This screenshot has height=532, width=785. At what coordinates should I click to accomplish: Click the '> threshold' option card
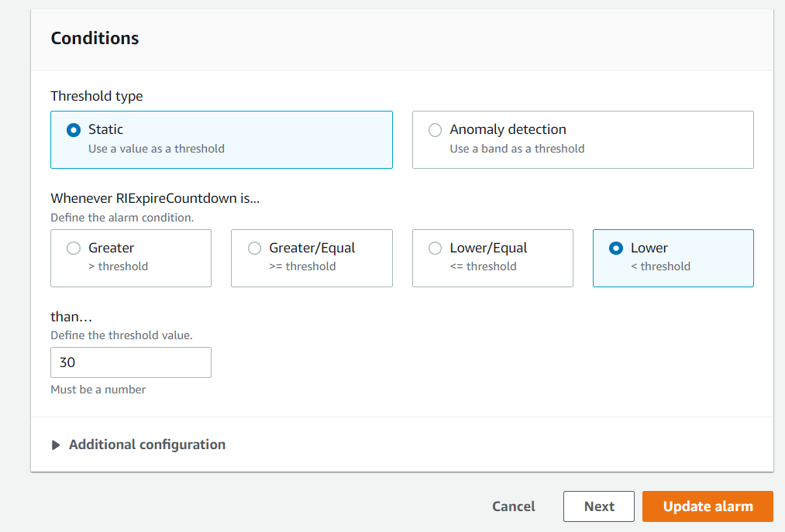[130, 258]
